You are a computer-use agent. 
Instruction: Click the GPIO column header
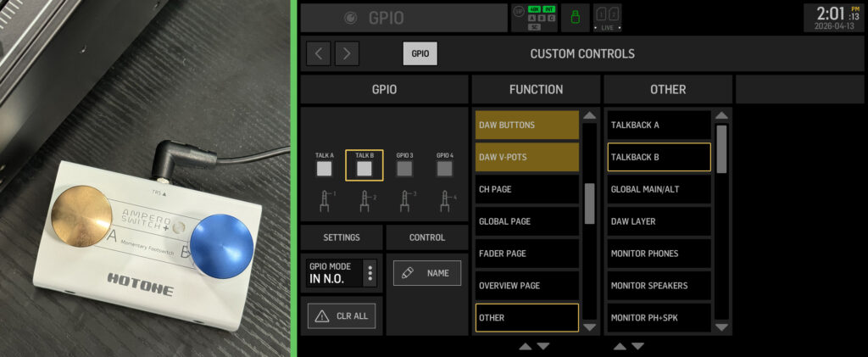tap(384, 89)
